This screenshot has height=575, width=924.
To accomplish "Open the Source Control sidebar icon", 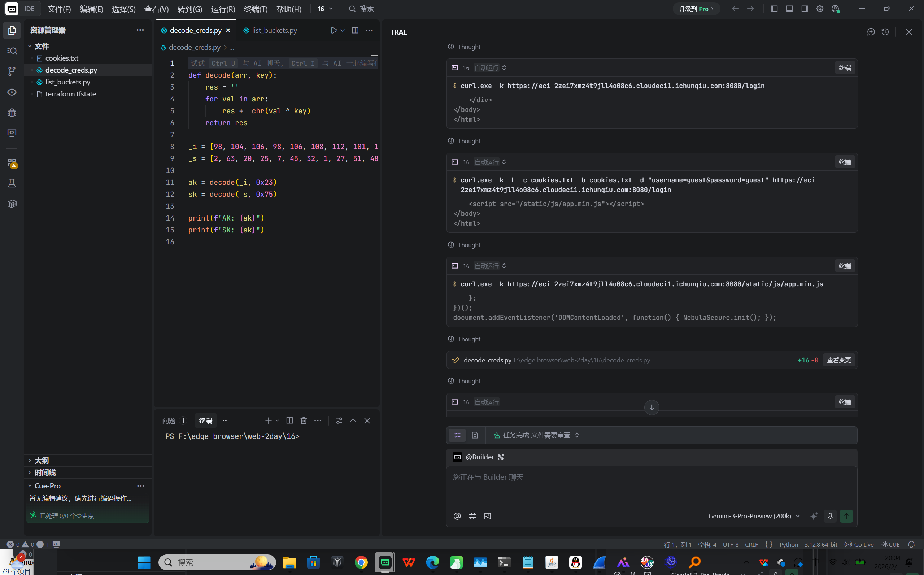I will pyautogui.click(x=12, y=71).
